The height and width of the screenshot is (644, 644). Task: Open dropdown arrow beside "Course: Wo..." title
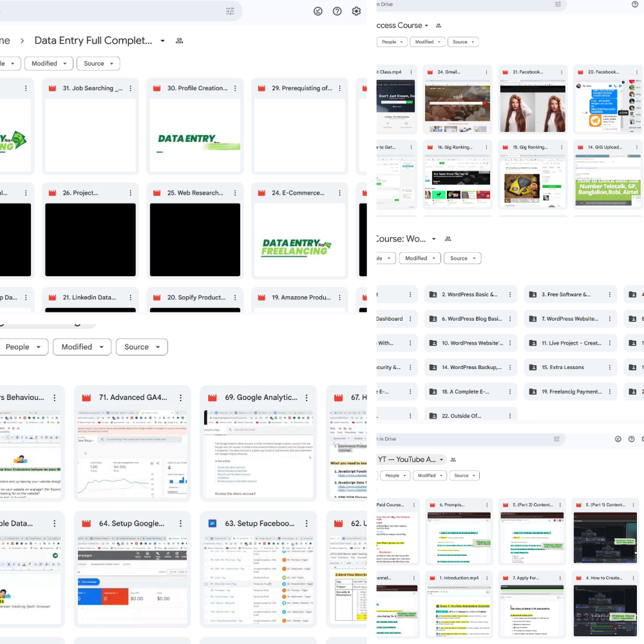[433, 239]
